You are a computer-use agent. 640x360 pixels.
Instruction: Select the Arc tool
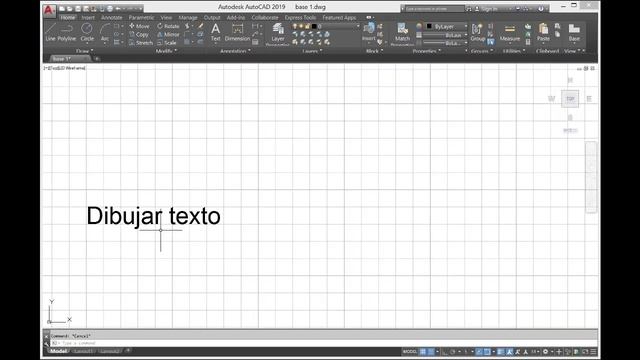(104, 32)
